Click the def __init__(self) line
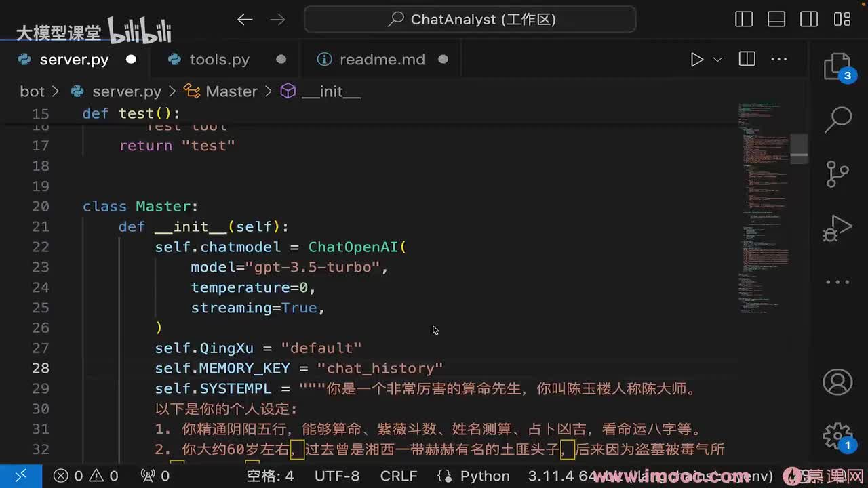 tap(204, 226)
